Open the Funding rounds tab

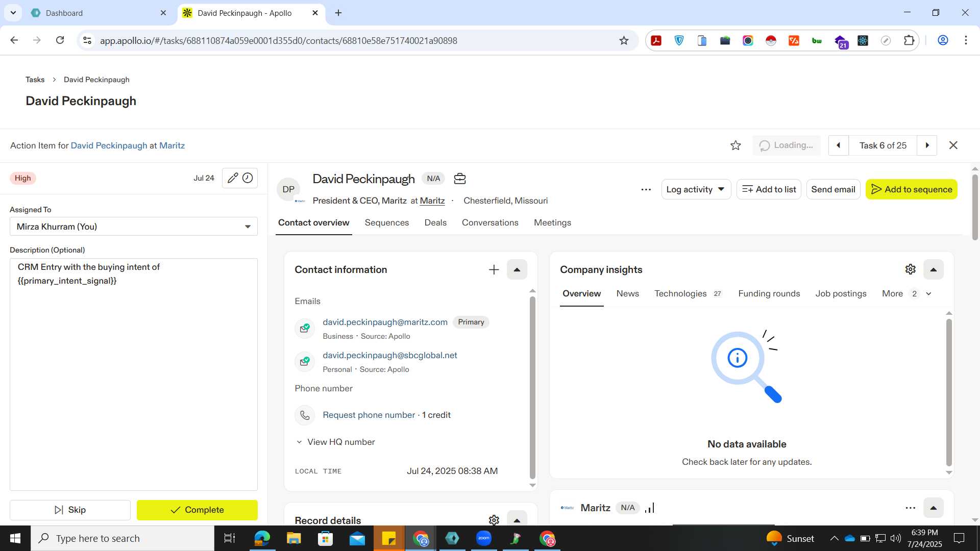pyautogui.click(x=769, y=293)
